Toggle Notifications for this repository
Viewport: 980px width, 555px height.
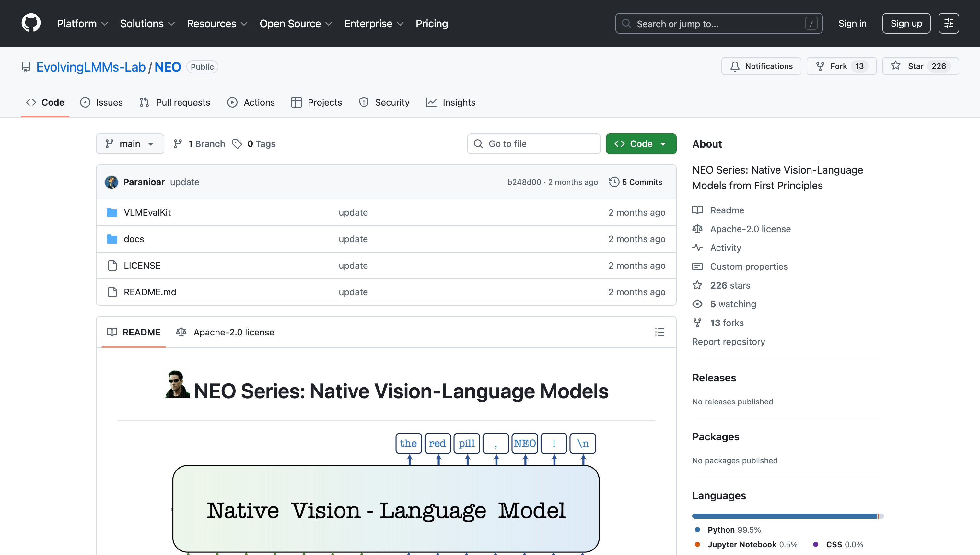click(761, 66)
